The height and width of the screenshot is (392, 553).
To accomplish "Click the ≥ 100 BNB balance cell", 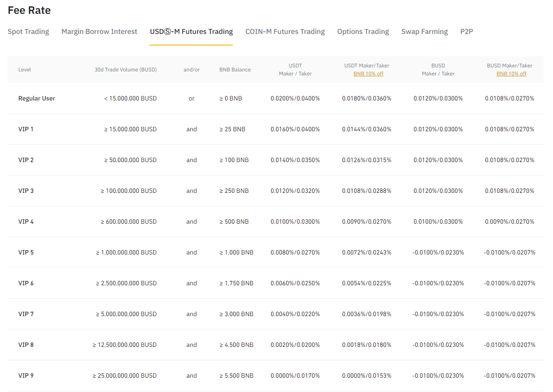I will [x=234, y=160].
